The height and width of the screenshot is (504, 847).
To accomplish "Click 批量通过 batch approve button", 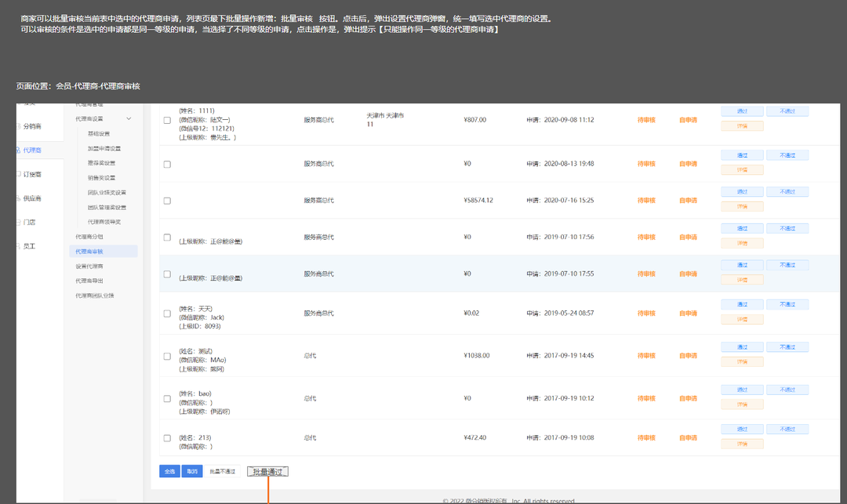I will click(267, 472).
